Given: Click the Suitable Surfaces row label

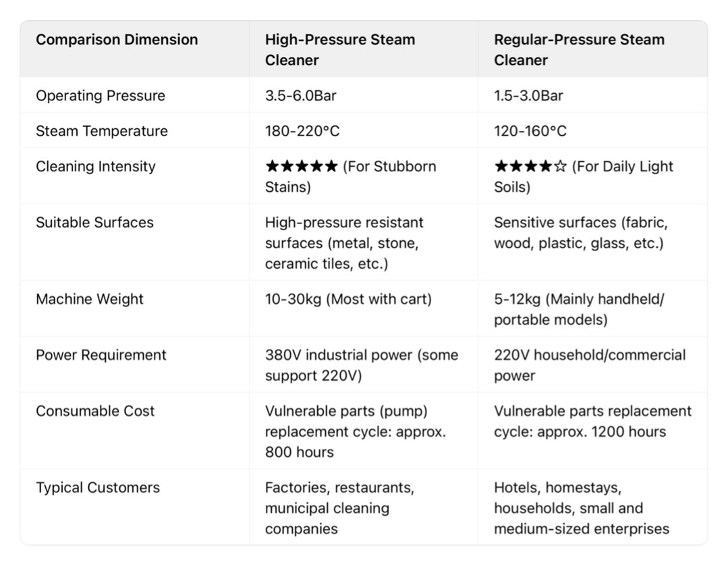Looking at the screenshot, I should click(x=94, y=223).
